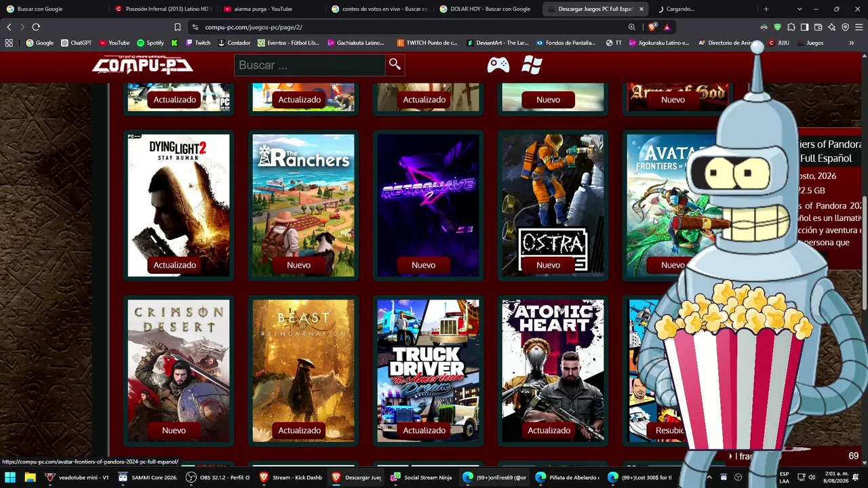
Task: Switch to the DOLAR HOY tab
Action: (x=488, y=9)
